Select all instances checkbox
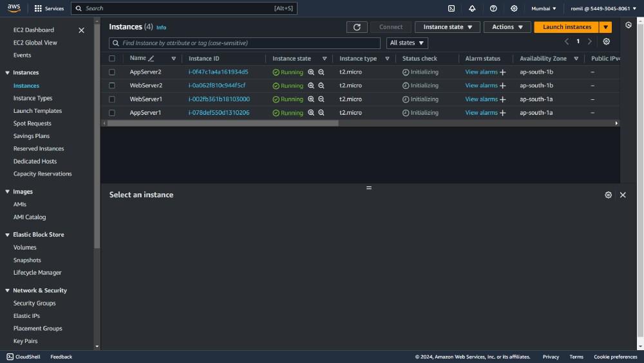The width and height of the screenshot is (644, 363). click(111, 59)
